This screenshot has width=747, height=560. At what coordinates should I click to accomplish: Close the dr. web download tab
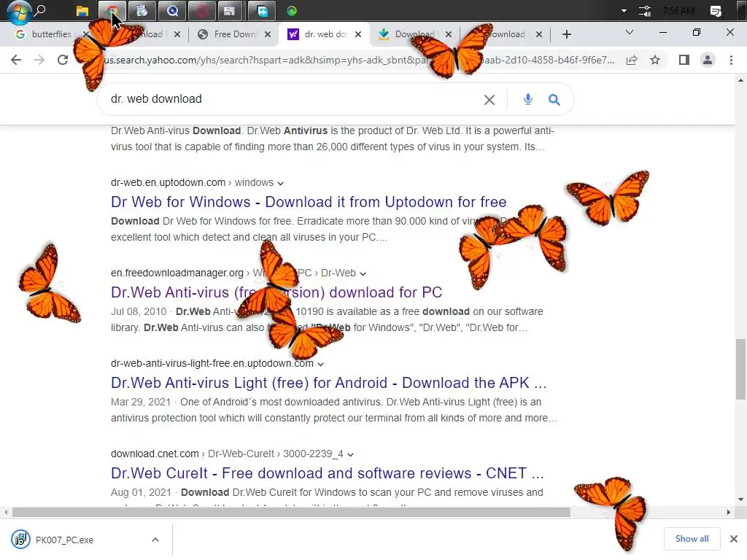(358, 34)
